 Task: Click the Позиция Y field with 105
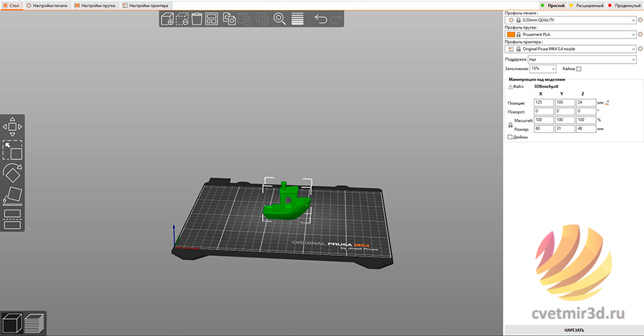pos(565,102)
